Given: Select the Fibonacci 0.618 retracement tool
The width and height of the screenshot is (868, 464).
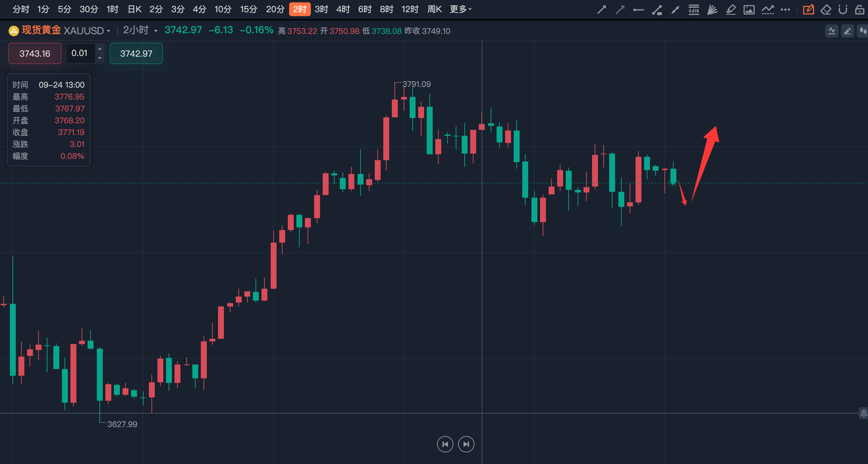Looking at the screenshot, I should [693, 10].
